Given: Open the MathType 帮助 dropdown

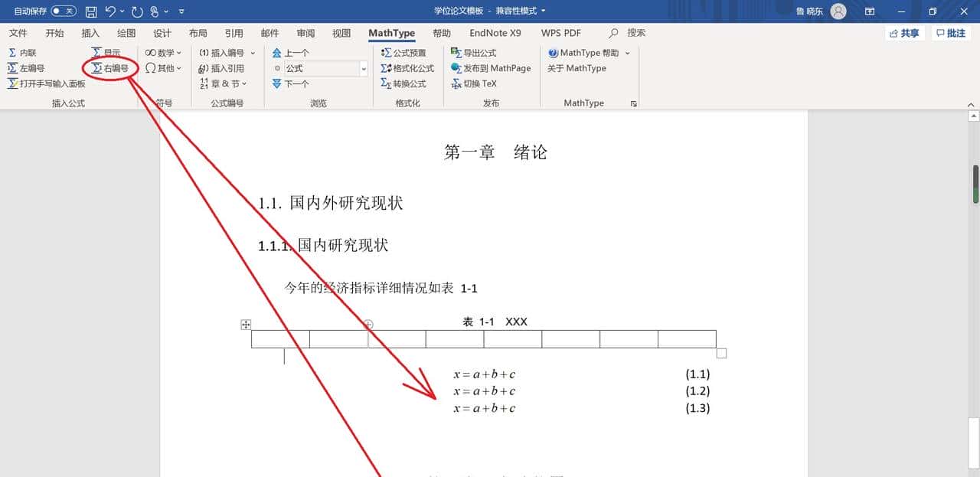Looking at the screenshot, I should tap(588, 52).
